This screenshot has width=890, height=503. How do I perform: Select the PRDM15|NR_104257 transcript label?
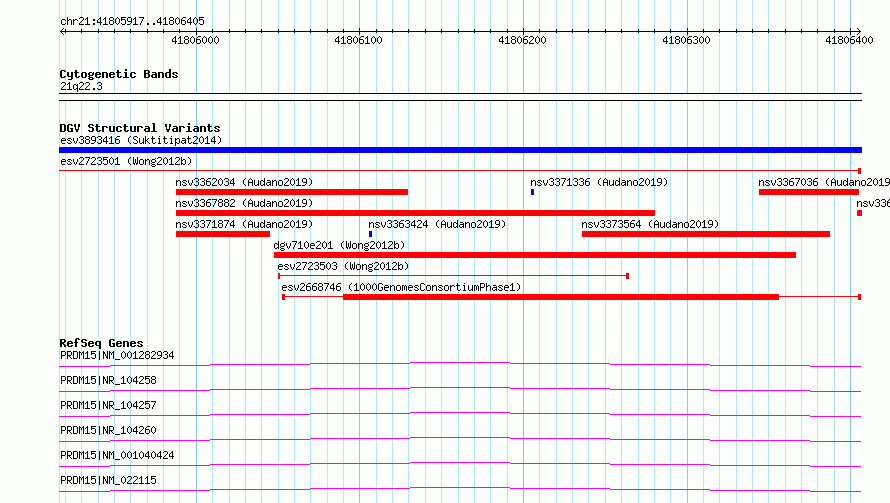(108, 405)
